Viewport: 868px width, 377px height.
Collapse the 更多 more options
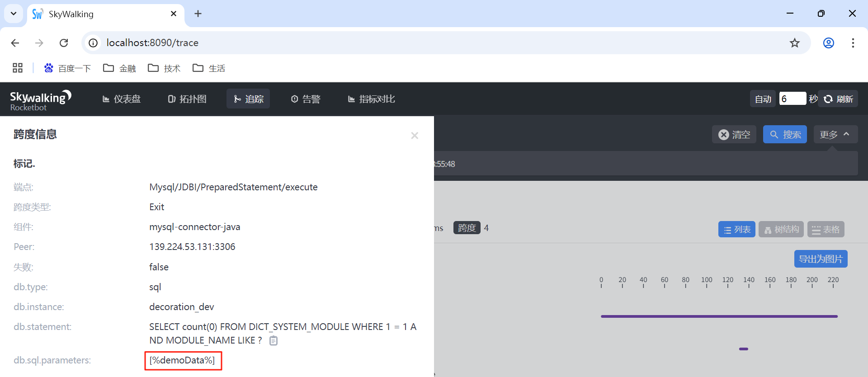pyautogui.click(x=835, y=134)
